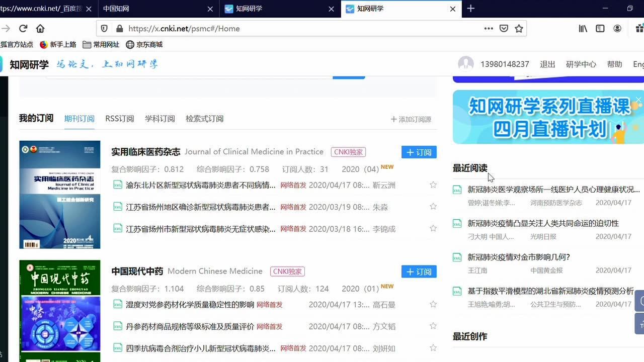The image size is (644, 362).
Task: Click 退出 to log out
Action: (547, 64)
